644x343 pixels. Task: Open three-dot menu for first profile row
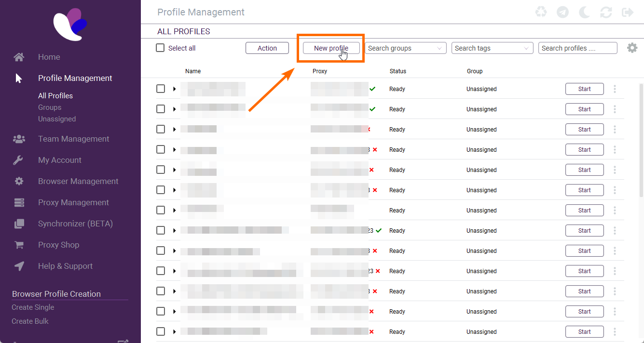(615, 89)
